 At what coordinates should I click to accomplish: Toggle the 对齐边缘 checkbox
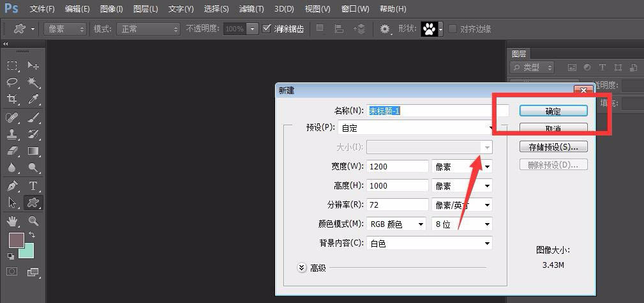(x=453, y=29)
